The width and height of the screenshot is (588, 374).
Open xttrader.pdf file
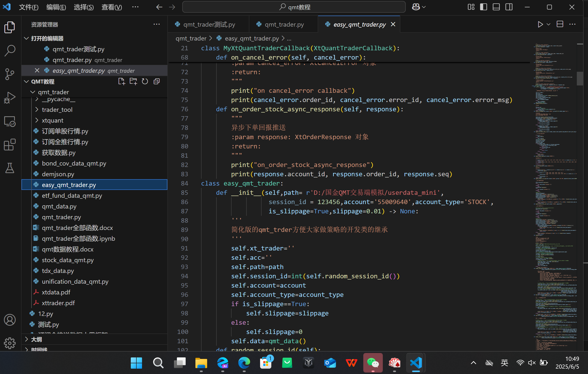pyautogui.click(x=94, y=303)
